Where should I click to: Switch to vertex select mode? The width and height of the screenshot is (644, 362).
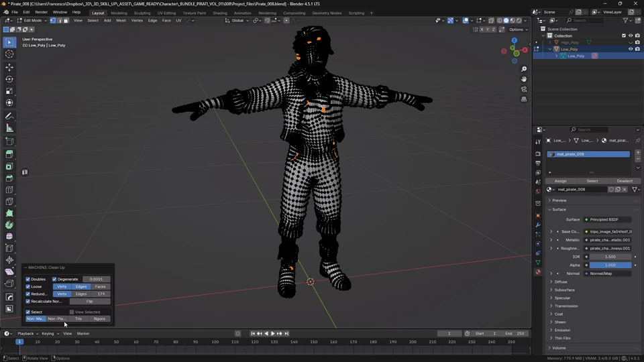point(53,21)
